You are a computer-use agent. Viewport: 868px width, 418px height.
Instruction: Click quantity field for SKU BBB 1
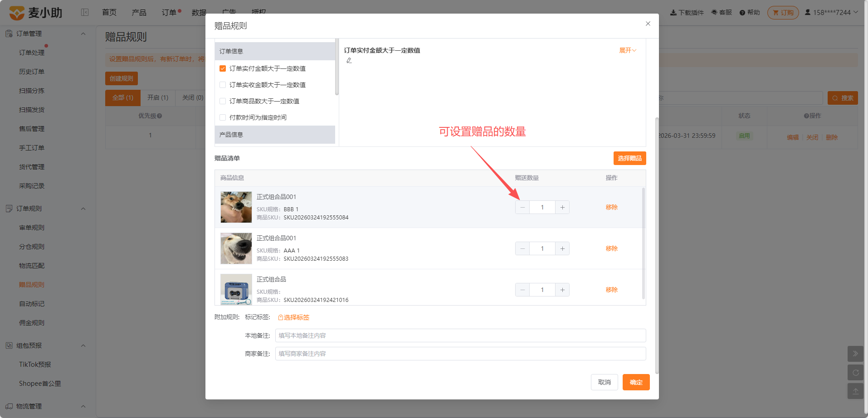(x=542, y=207)
